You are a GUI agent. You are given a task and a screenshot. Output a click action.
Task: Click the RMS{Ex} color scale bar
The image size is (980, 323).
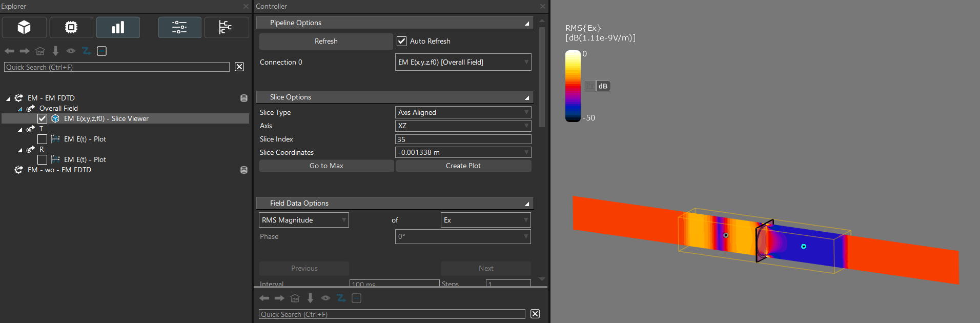point(573,86)
